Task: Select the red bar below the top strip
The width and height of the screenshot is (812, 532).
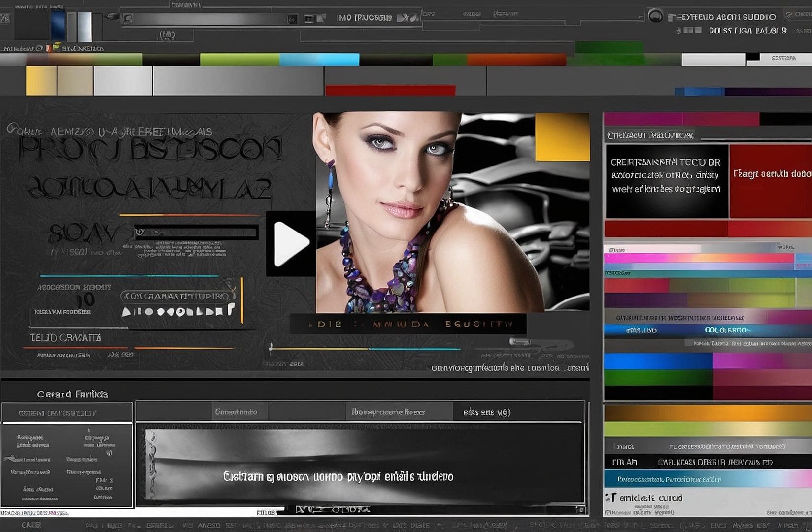Action: click(390, 90)
